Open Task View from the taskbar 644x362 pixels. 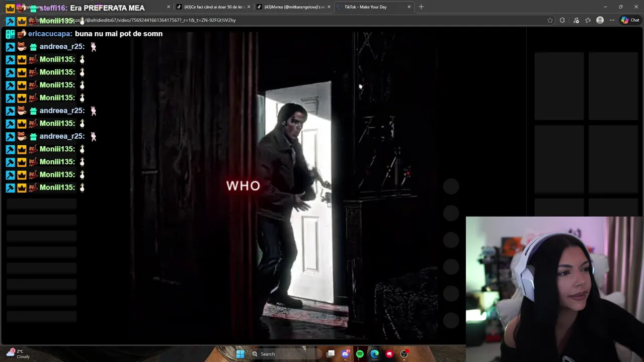[x=331, y=354]
